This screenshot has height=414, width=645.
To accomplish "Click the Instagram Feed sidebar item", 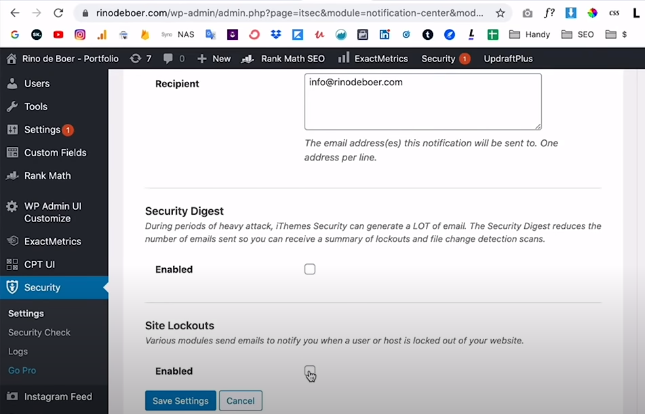I will pos(58,397).
